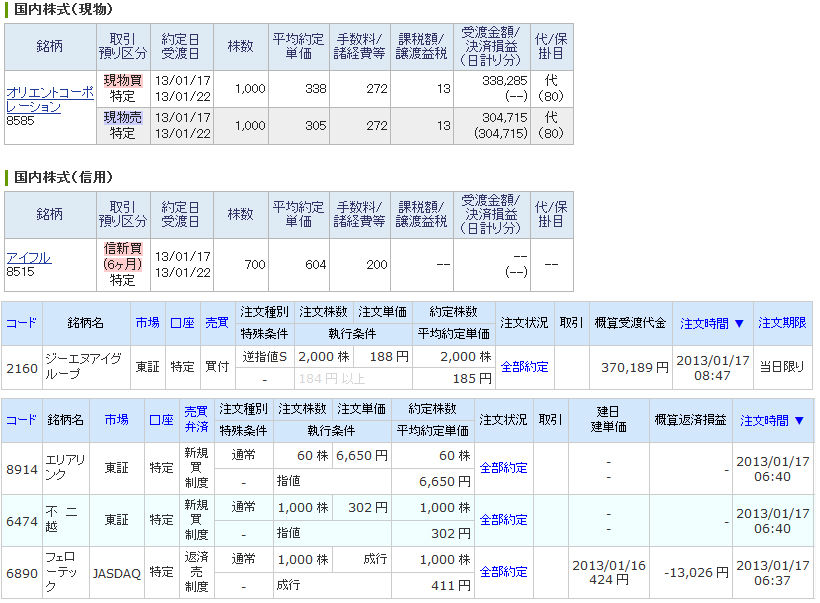Sort by 売買 in the first order table
This screenshot has height=603, width=820.
click(x=217, y=323)
